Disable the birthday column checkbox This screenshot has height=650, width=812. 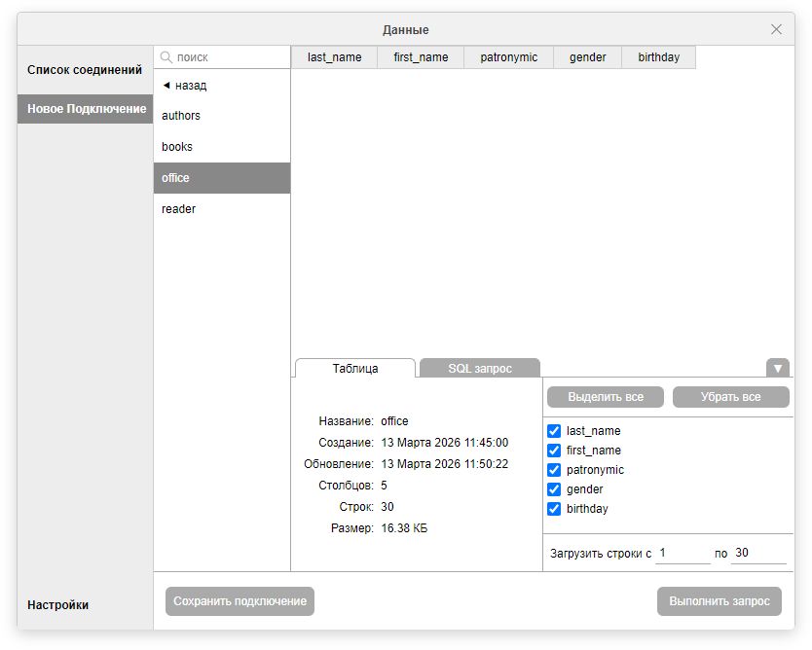(x=554, y=509)
